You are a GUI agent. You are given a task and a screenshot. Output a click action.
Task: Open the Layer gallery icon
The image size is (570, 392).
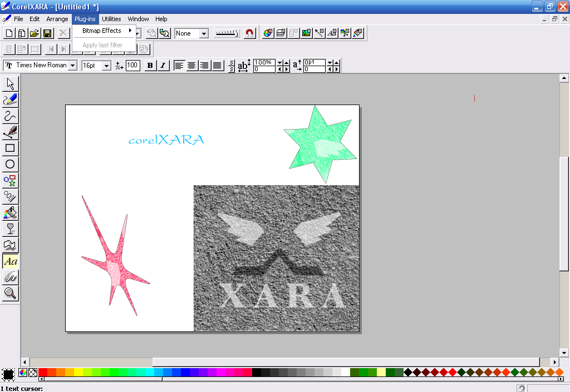click(x=281, y=33)
